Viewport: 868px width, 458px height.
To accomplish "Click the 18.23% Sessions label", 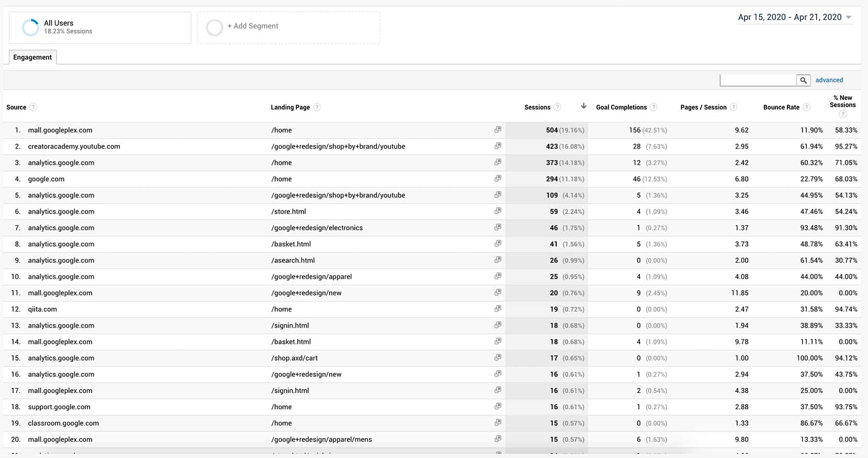I will point(68,31).
